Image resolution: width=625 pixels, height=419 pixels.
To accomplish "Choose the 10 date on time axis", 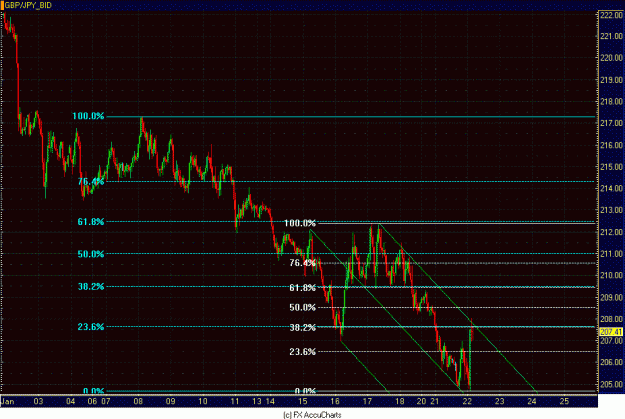I will (203, 401).
